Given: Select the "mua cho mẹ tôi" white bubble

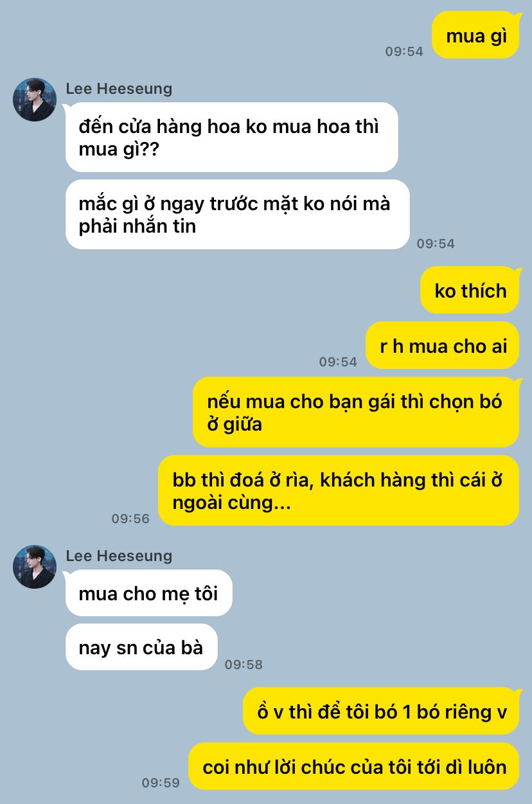Looking at the screenshot, I should tap(149, 593).
